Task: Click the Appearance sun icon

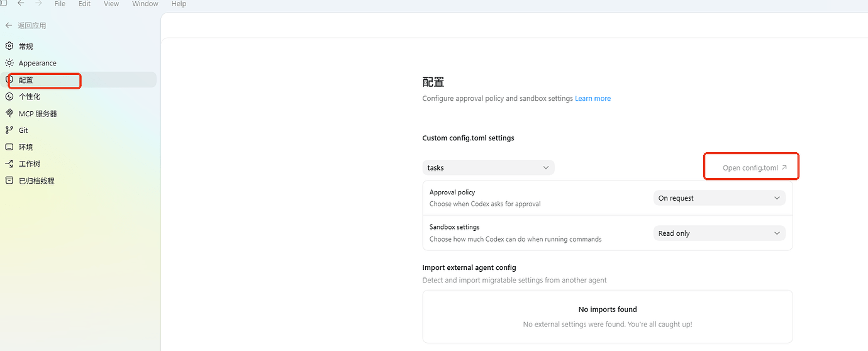Action: click(x=9, y=63)
